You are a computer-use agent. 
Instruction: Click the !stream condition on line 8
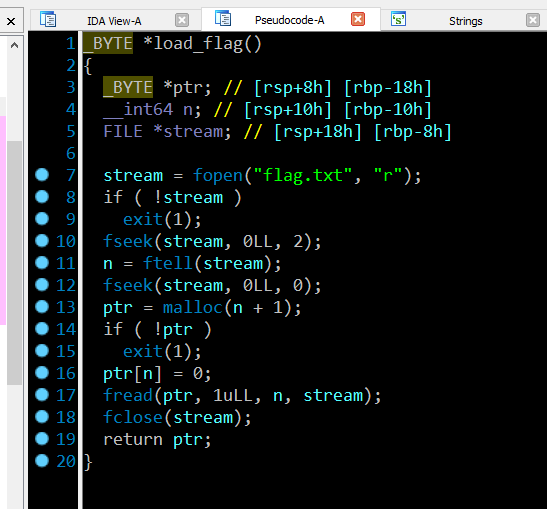click(x=188, y=197)
